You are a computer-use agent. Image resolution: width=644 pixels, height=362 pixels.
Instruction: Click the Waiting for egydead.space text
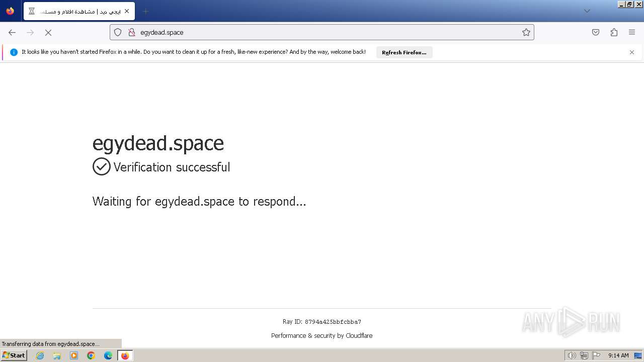pos(199,202)
